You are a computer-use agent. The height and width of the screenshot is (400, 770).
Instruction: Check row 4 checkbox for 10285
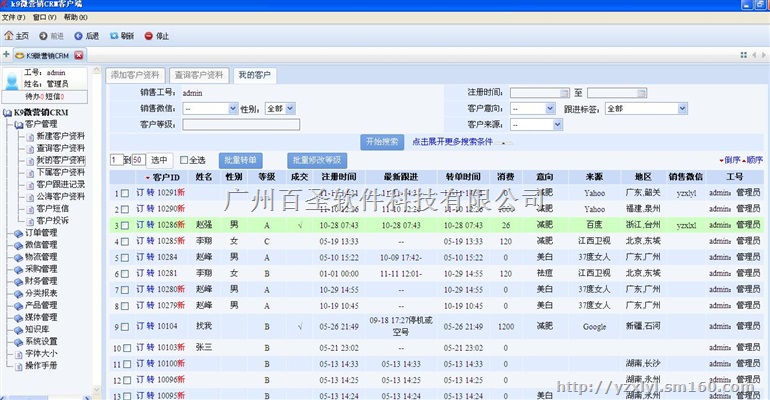point(125,241)
